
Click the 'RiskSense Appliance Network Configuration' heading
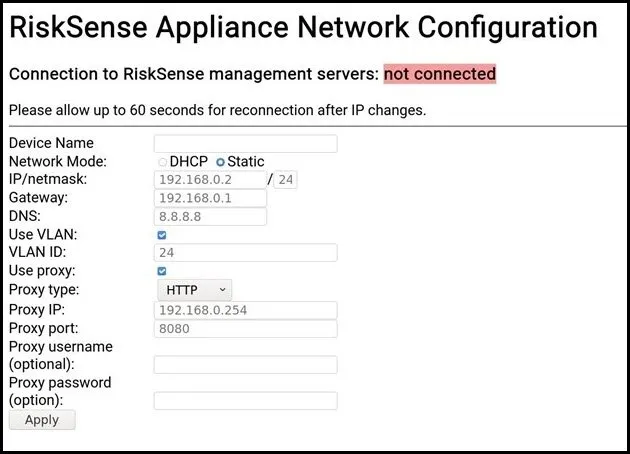pos(303,27)
